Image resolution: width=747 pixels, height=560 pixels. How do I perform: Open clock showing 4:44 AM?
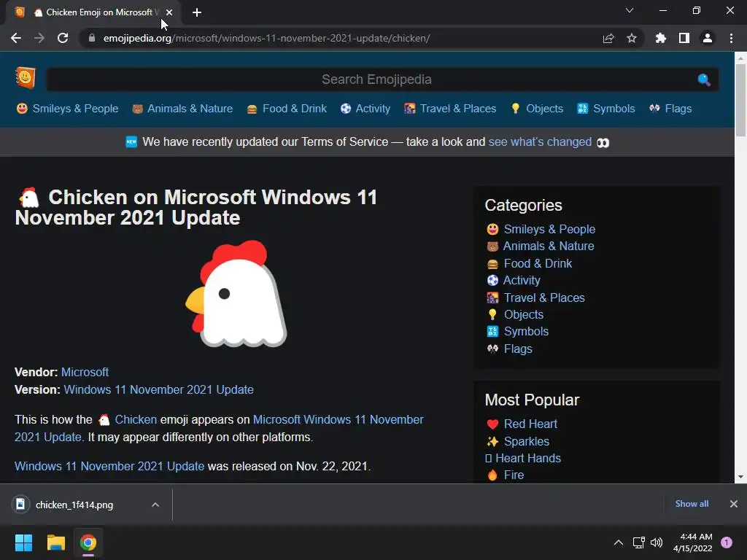(x=693, y=542)
